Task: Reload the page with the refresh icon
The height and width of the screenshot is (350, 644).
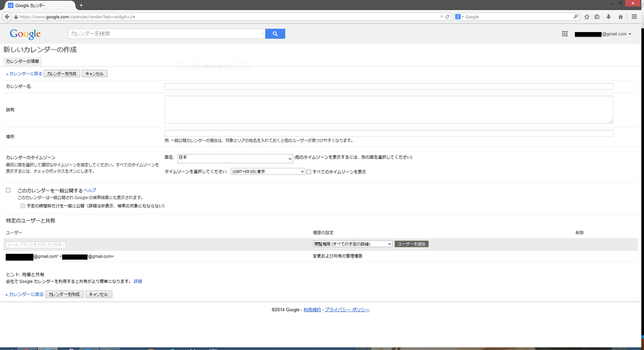Action: point(447,17)
